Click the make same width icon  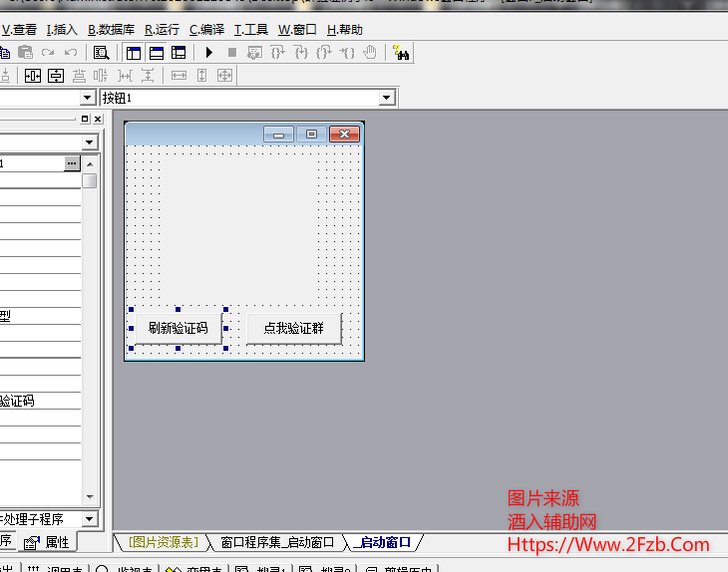pos(180,75)
